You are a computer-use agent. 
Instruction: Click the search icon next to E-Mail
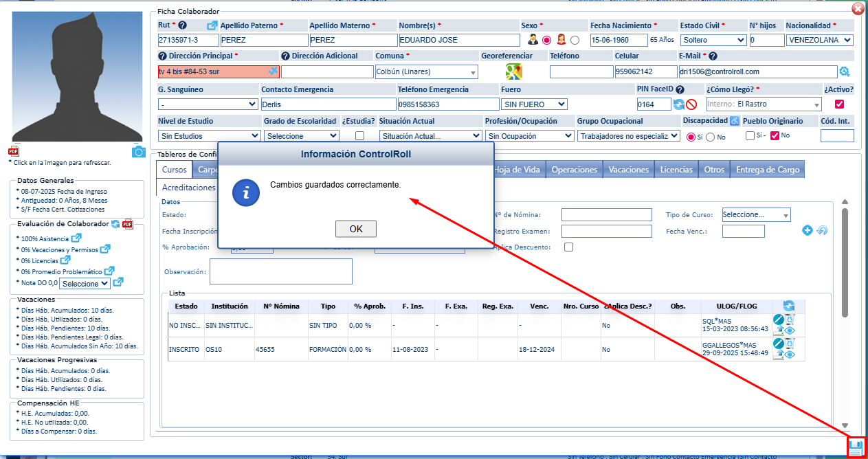click(x=845, y=71)
